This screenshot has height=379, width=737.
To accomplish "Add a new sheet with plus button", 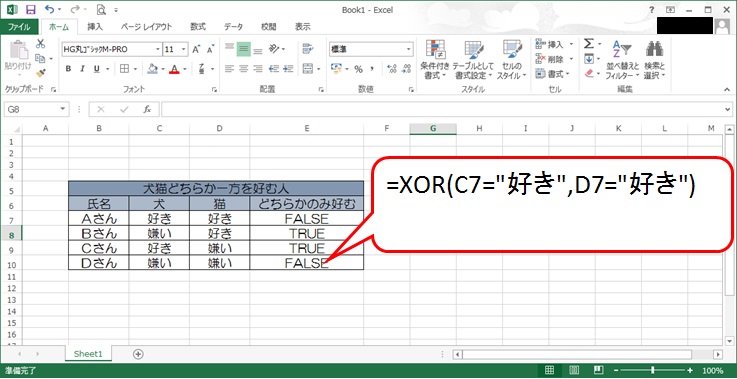I will click(138, 354).
